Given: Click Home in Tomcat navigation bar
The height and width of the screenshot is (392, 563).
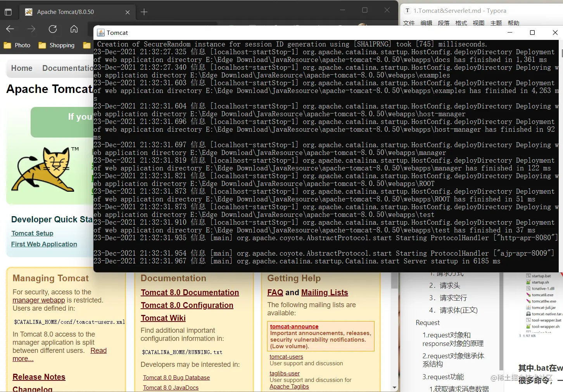Looking at the screenshot, I should coord(22,68).
